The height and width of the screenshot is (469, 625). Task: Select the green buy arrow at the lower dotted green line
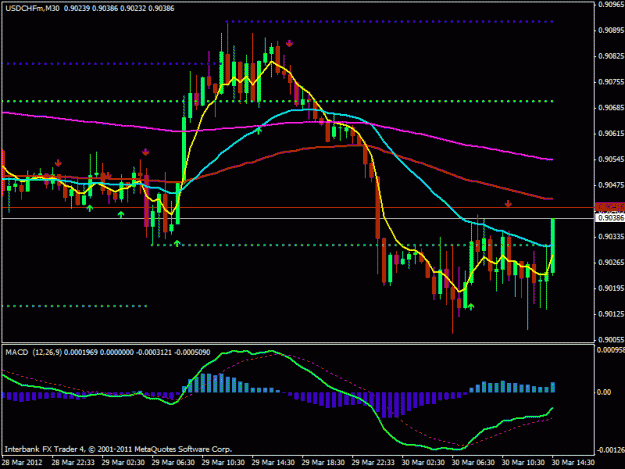(x=177, y=243)
